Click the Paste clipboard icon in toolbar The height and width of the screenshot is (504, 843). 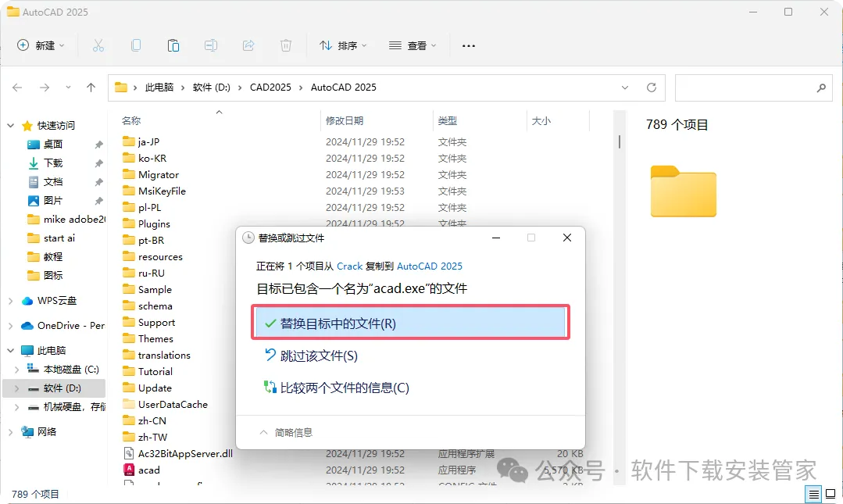[173, 46]
